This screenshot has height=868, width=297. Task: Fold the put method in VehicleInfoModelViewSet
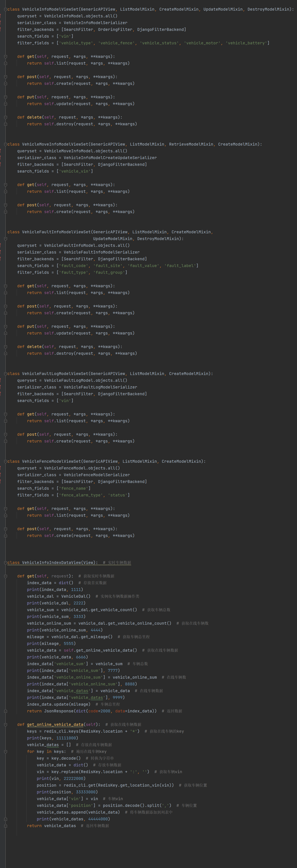pos(5,97)
